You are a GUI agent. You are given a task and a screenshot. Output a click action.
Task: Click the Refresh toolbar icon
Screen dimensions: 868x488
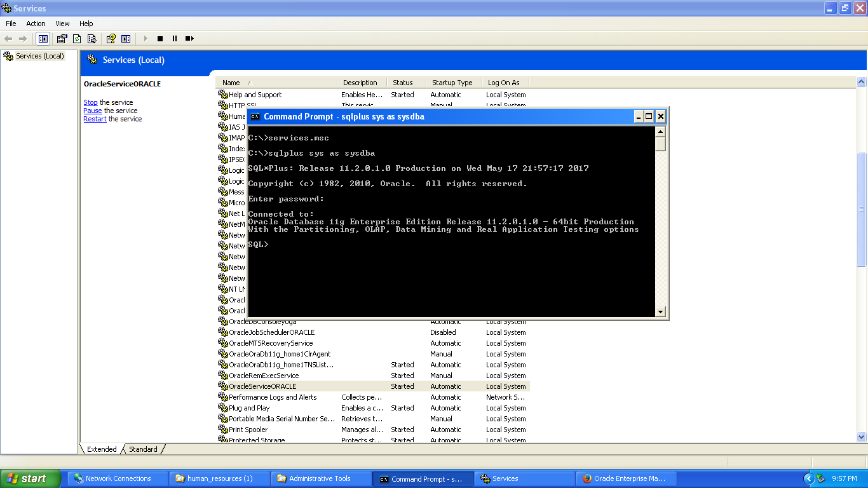tap(77, 39)
